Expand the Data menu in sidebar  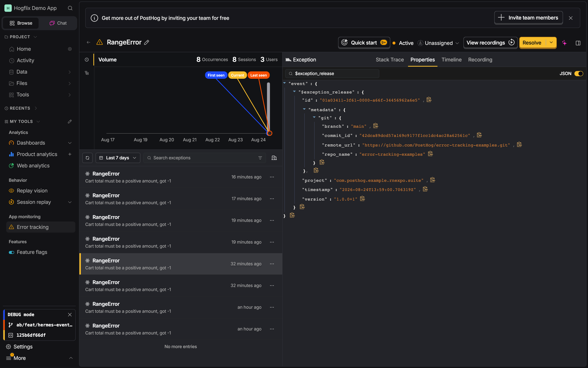pyautogui.click(x=70, y=72)
